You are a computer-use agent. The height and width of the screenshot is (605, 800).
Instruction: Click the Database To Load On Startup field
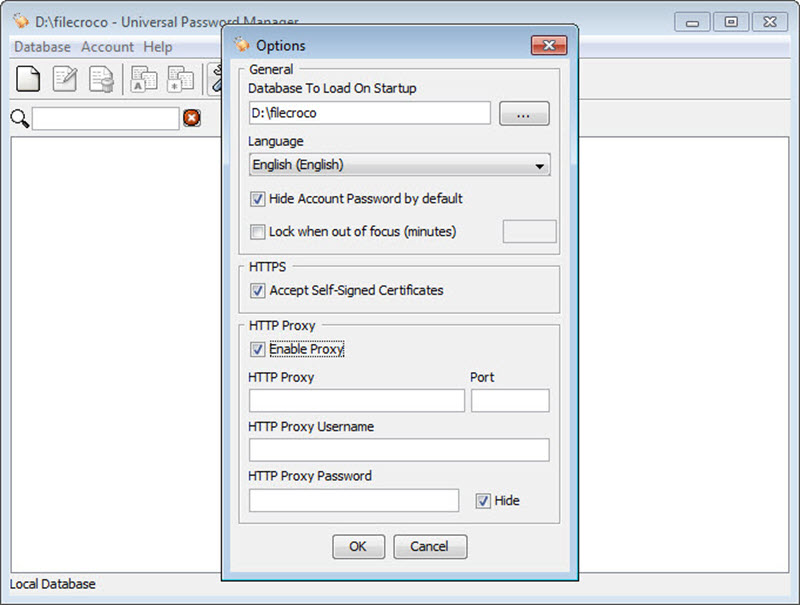(x=370, y=113)
